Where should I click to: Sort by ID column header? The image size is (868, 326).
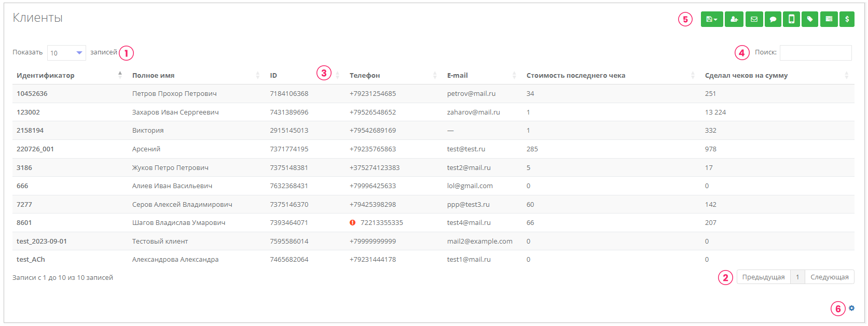[305, 75]
